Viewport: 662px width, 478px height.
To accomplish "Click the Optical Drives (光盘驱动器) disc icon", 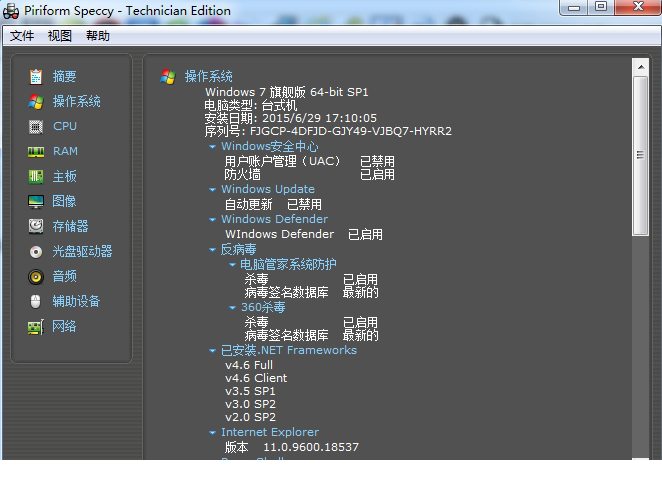I will pos(36,252).
